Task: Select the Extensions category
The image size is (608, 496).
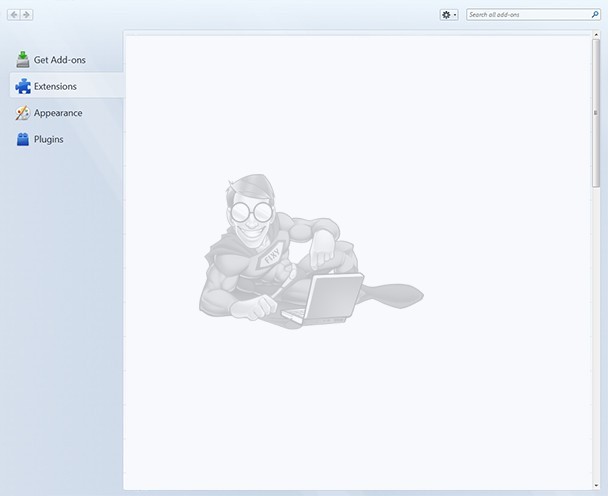Action: (67, 86)
